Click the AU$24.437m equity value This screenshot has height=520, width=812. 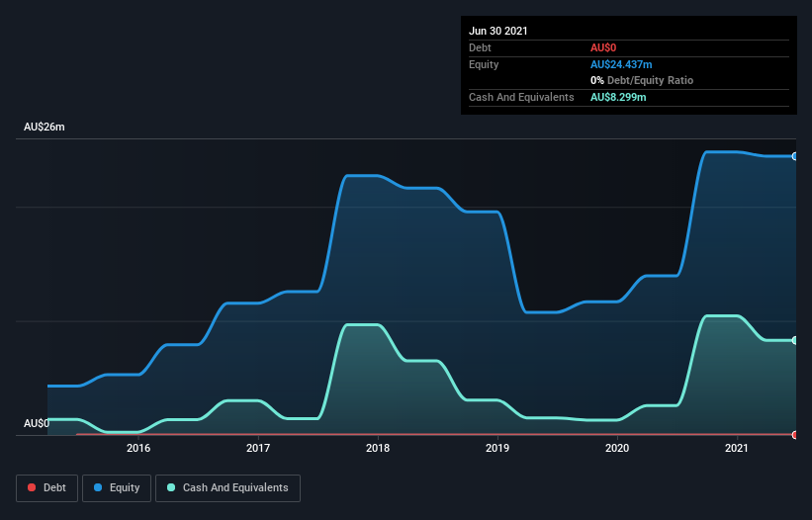(621, 64)
